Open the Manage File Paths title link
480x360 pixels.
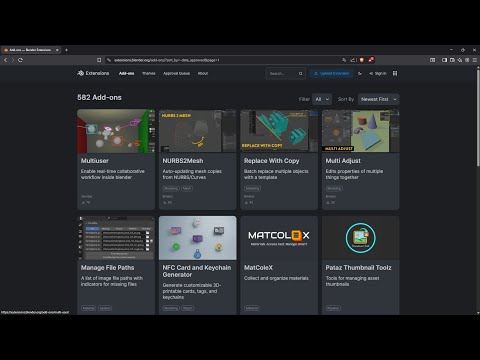click(107, 268)
